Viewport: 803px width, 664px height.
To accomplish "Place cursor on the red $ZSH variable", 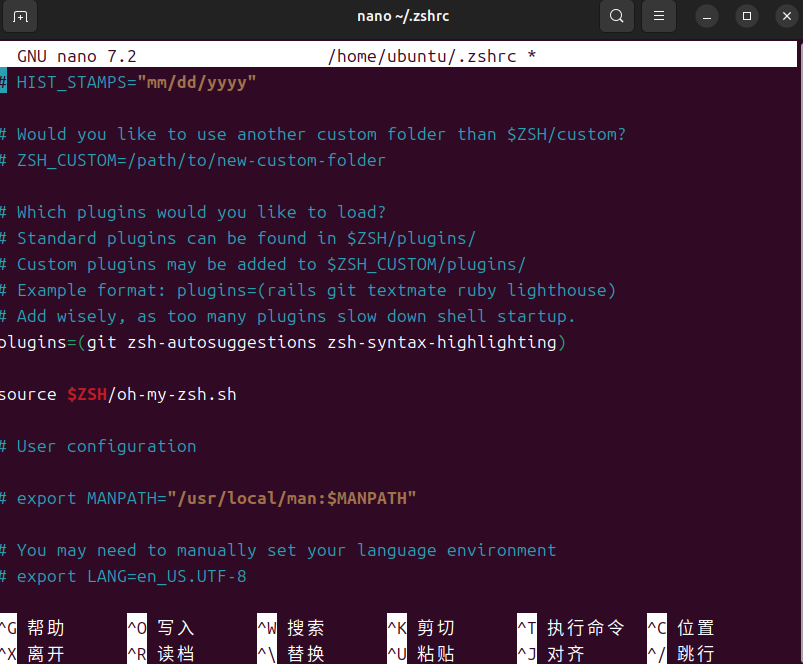I will (x=86, y=394).
